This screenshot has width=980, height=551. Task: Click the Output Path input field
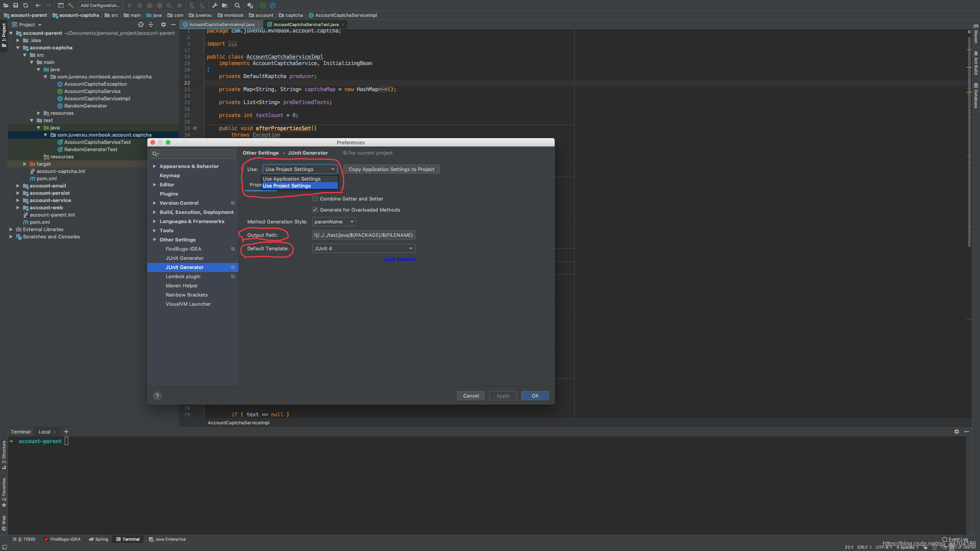(x=364, y=235)
